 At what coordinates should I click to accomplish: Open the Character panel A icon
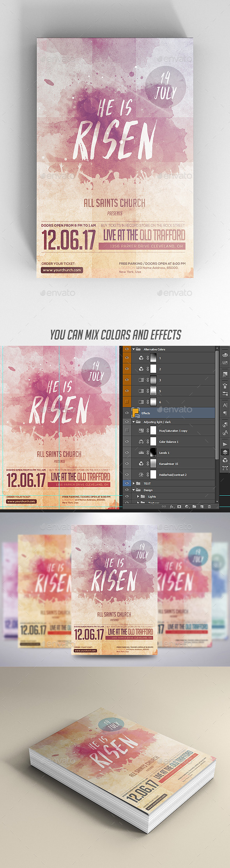click(x=225, y=405)
